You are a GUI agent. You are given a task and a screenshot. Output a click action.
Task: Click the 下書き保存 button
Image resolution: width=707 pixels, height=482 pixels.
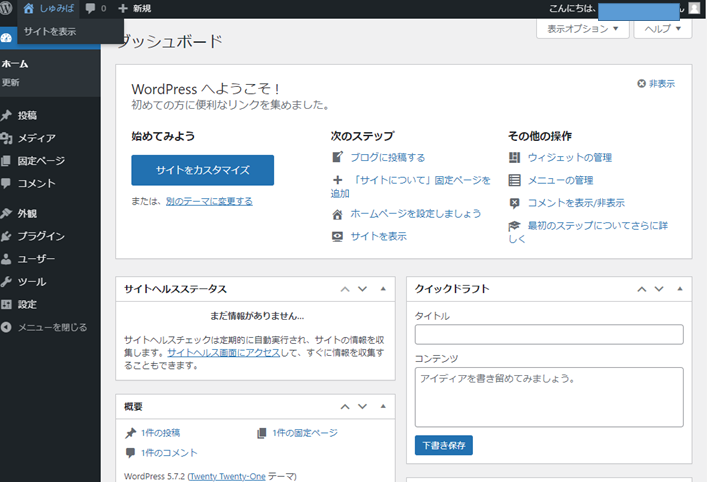coord(444,445)
